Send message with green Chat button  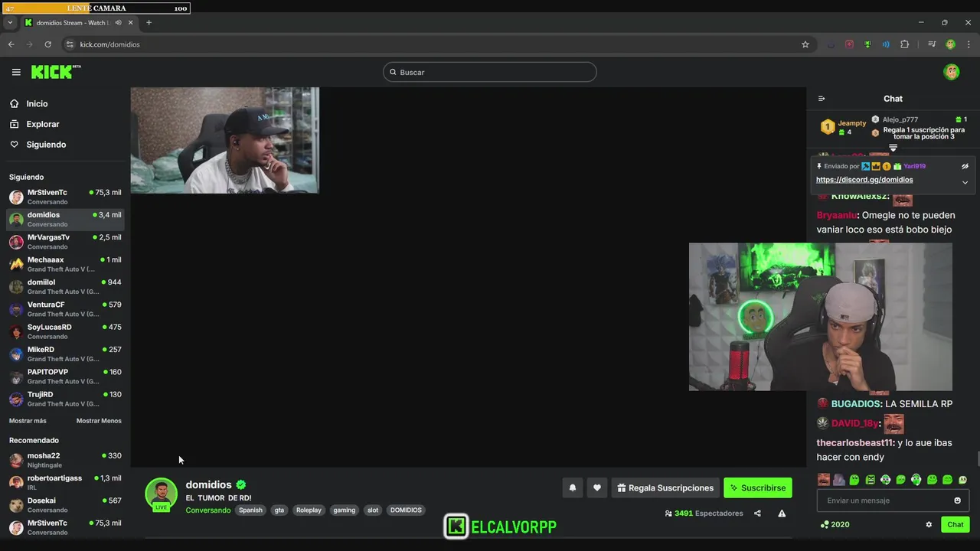(955, 524)
